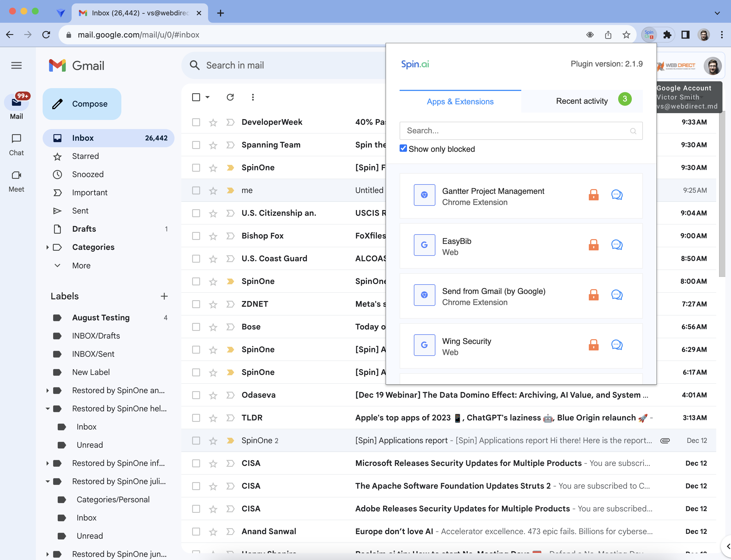The height and width of the screenshot is (560, 731).
Task: Open chat bubble icon for EasyBib
Action: pos(617,245)
